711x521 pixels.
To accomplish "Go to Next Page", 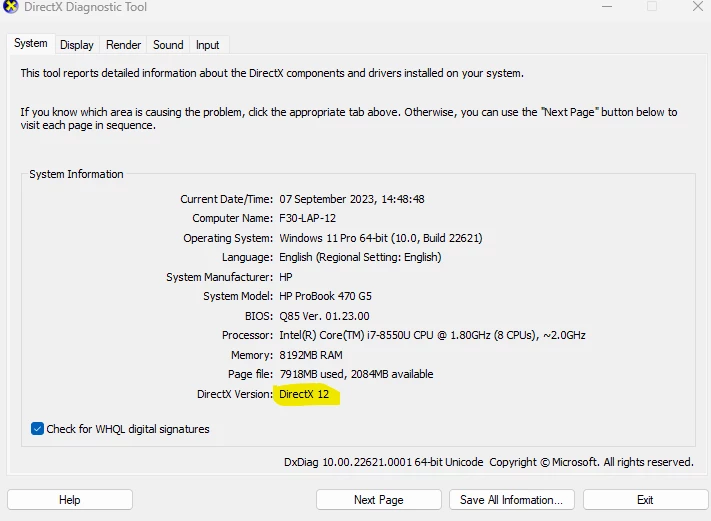I will (379, 500).
